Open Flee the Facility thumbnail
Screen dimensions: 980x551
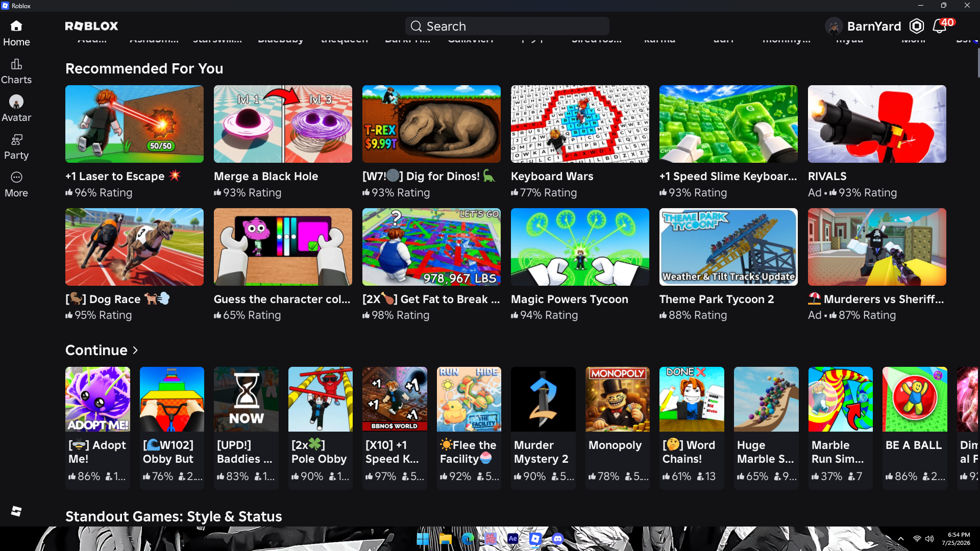tap(469, 399)
